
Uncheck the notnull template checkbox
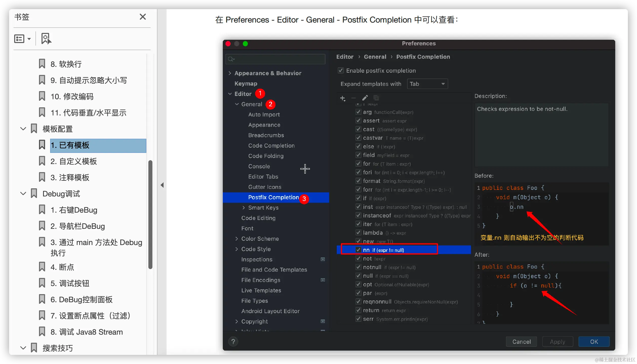point(358,267)
